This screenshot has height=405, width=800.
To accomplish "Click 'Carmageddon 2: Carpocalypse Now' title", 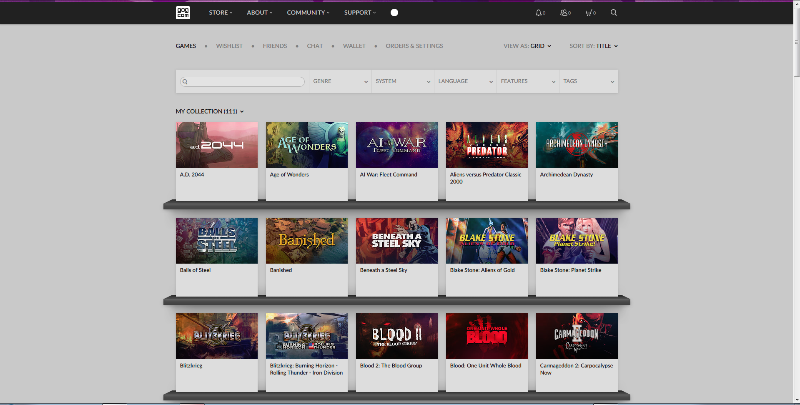I will coord(577,369).
